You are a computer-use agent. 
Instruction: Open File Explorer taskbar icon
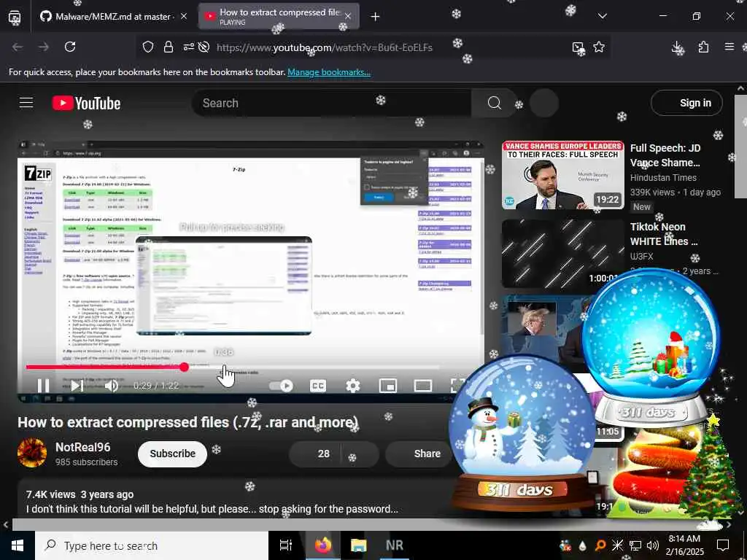coord(358,545)
